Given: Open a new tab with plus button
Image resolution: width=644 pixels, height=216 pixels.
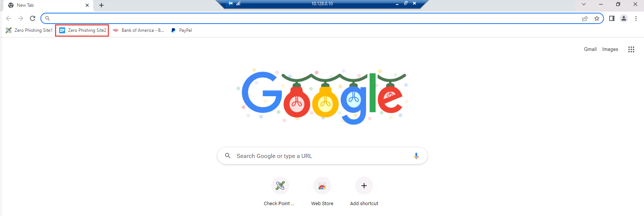Looking at the screenshot, I should (101, 5).
